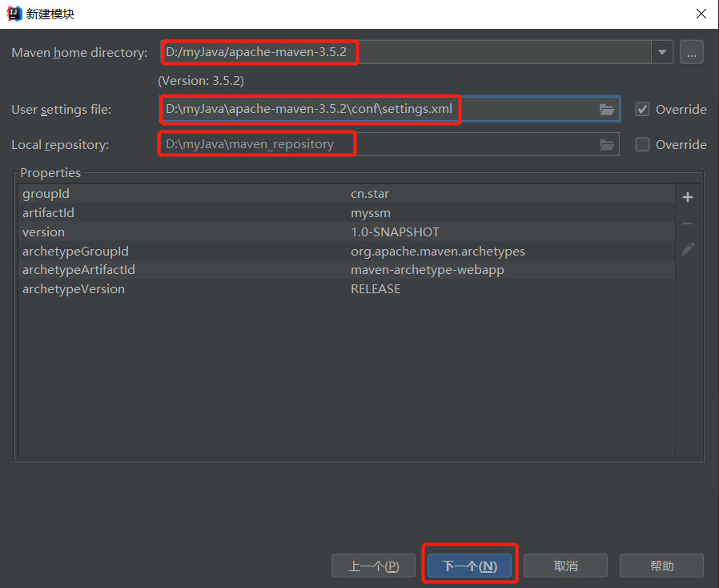
Task: Open folder browser for user settings file
Action: (607, 109)
